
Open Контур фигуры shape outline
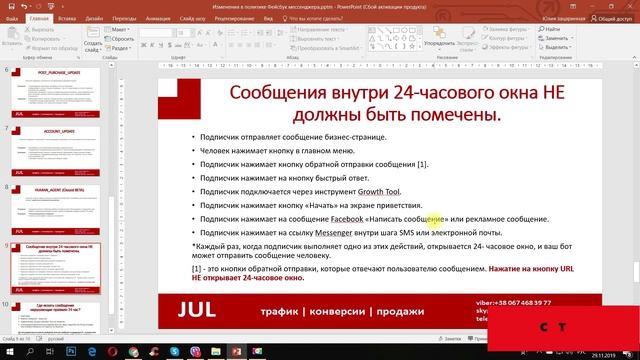(x=504, y=38)
